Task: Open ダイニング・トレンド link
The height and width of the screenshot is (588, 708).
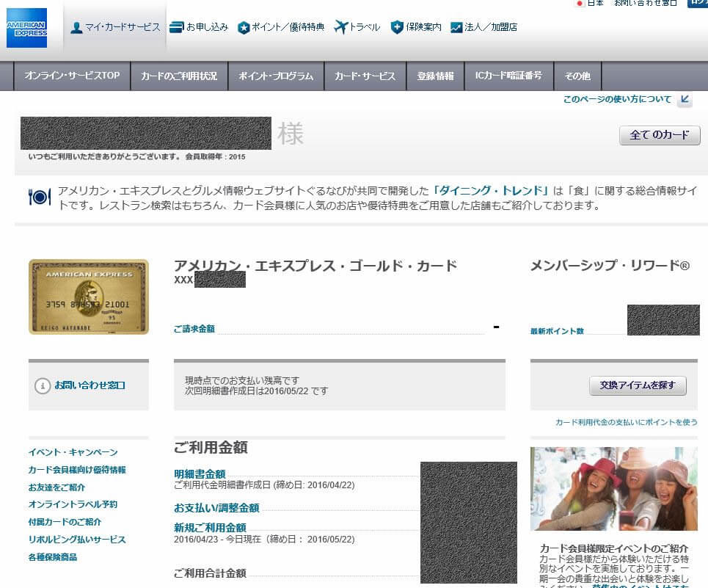Action: [490, 191]
